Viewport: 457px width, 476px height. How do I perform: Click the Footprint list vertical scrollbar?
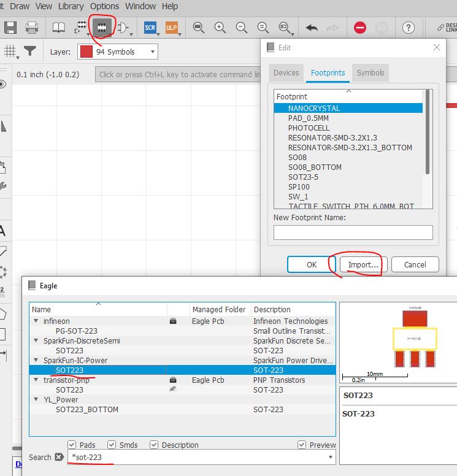[428, 132]
